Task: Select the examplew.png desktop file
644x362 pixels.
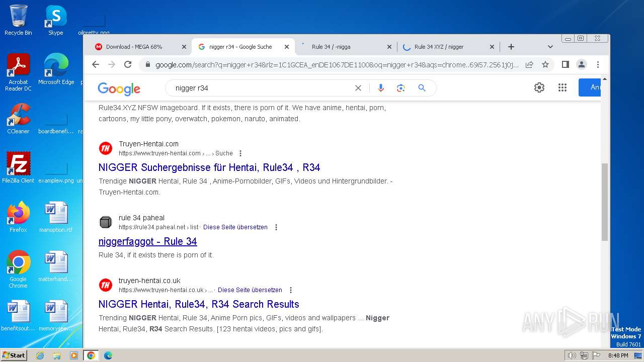Action: pos(56,172)
